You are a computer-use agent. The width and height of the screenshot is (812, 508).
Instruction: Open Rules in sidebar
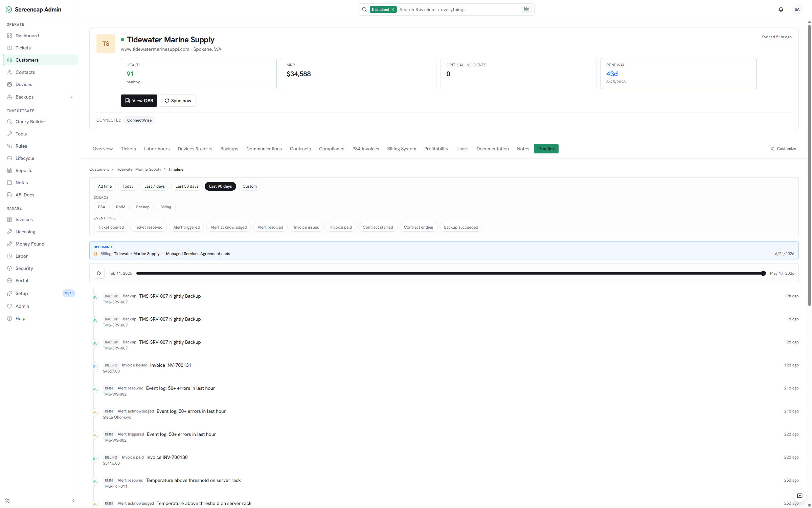(40, 146)
